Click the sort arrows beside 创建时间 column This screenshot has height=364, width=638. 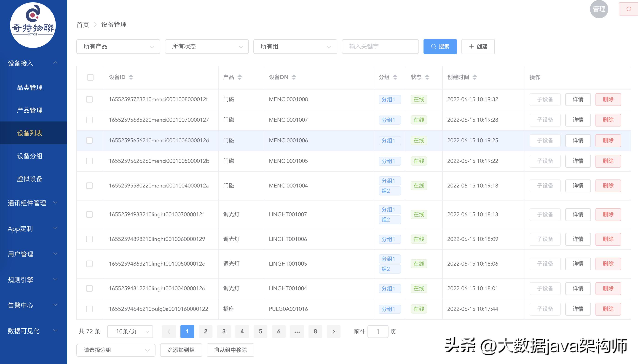point(474,77)
